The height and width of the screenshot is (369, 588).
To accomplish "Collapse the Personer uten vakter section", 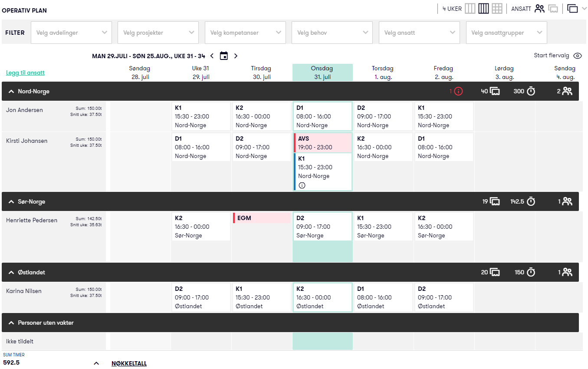I will (11, 323).
